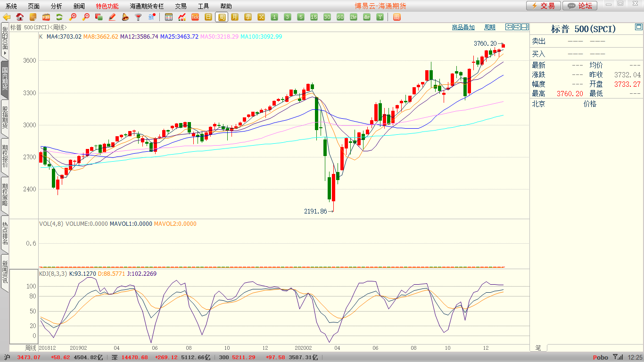
Task: Click the yellow book toolbar icon
Action: [33, 17]
